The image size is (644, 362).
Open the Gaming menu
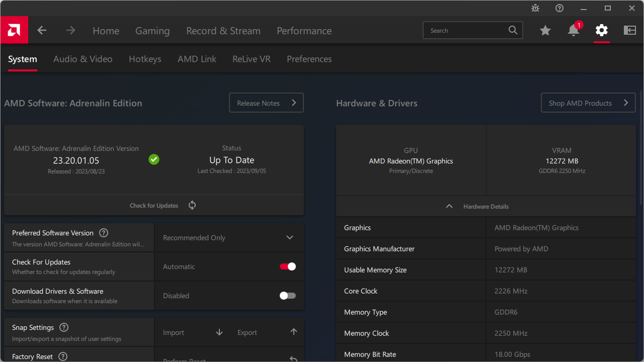click(x=152, y=31)
